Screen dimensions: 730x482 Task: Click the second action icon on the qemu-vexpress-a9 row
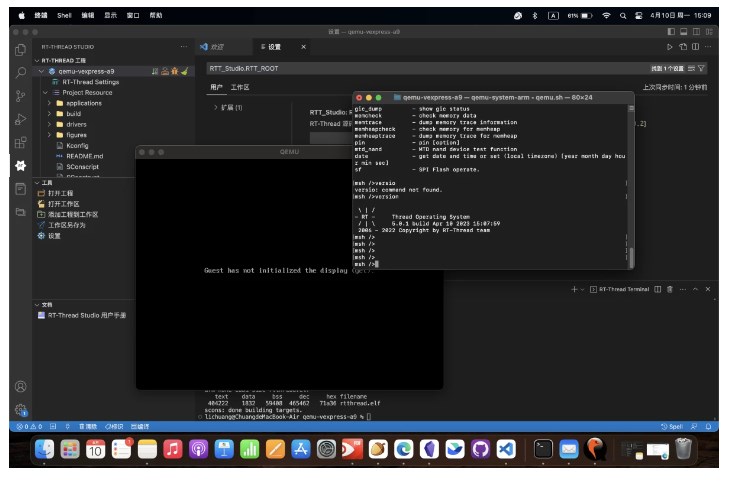pos(165,71)
